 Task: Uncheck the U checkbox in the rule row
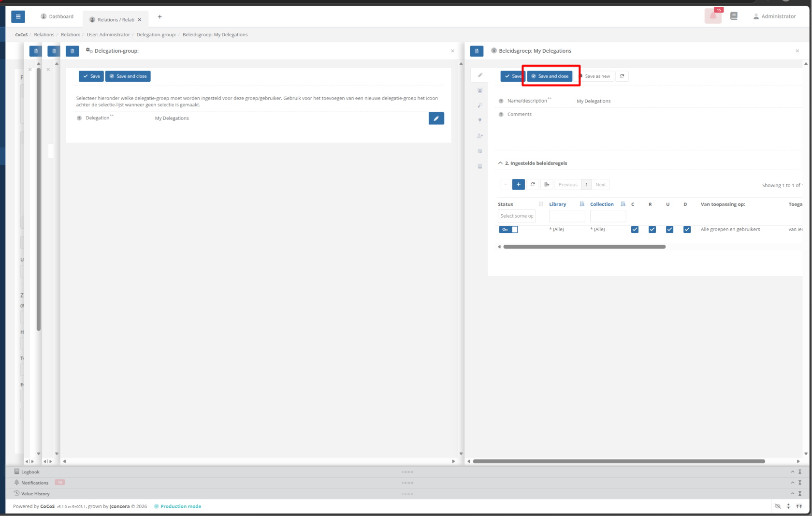click(669, 229)
